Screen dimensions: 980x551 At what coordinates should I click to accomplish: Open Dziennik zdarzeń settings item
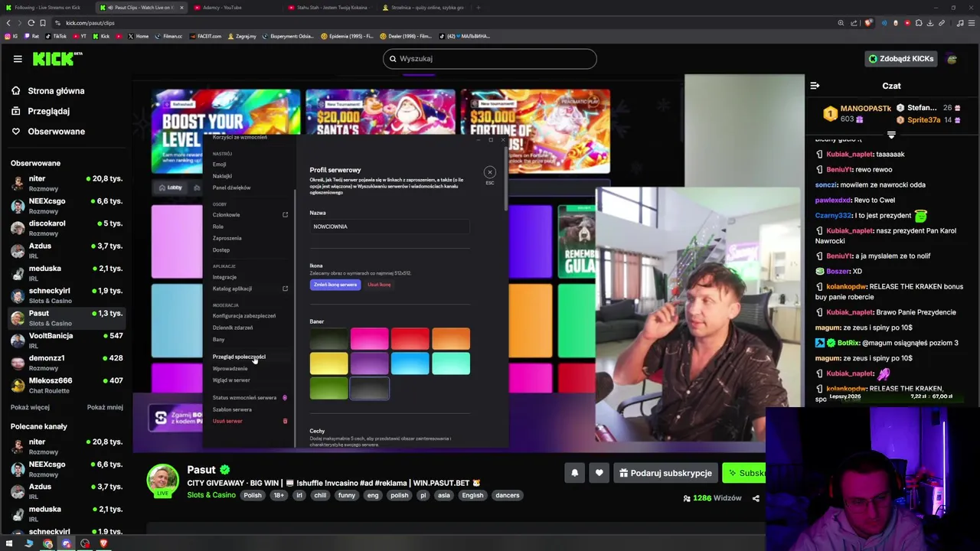[233, 328]
